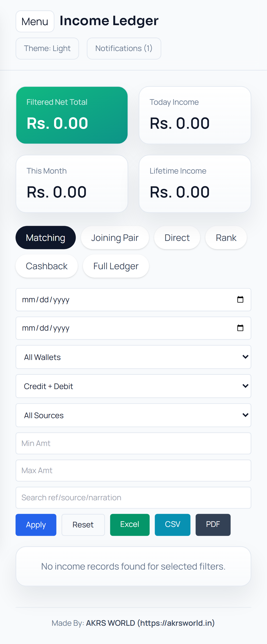
Task: Open the Menu button
Action: (35, 21)
